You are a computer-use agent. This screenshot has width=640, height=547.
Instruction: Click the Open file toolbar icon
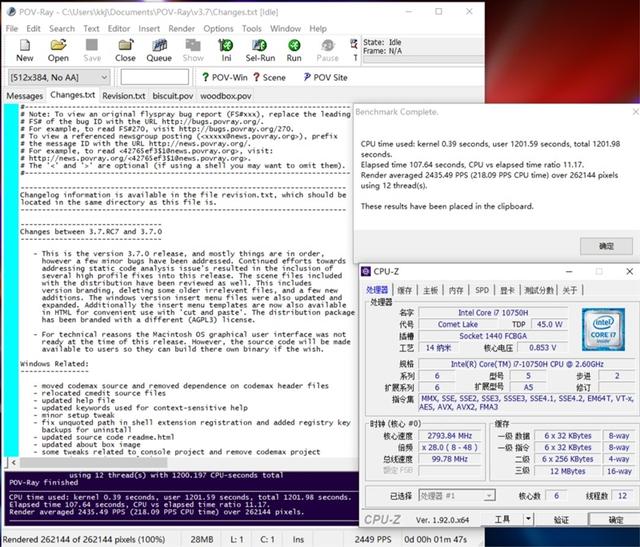(58, 50)
